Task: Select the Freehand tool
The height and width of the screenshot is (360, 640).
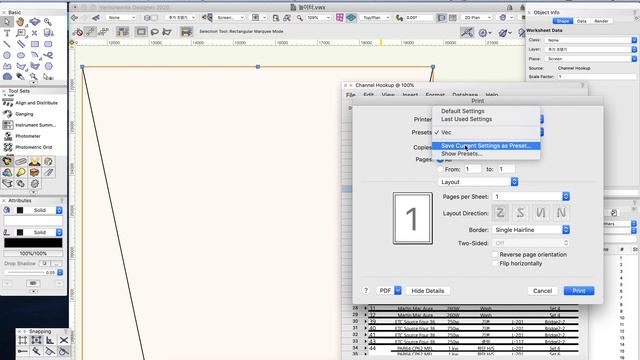Action: tap(48, 55)
